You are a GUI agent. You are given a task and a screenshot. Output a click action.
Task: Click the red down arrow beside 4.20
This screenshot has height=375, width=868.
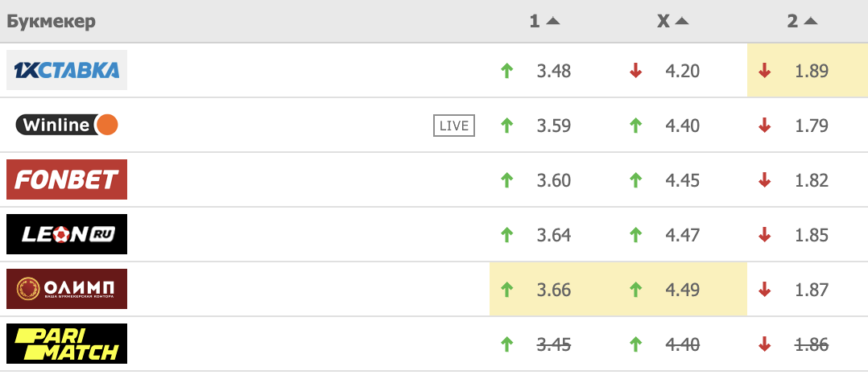point(635,71)
